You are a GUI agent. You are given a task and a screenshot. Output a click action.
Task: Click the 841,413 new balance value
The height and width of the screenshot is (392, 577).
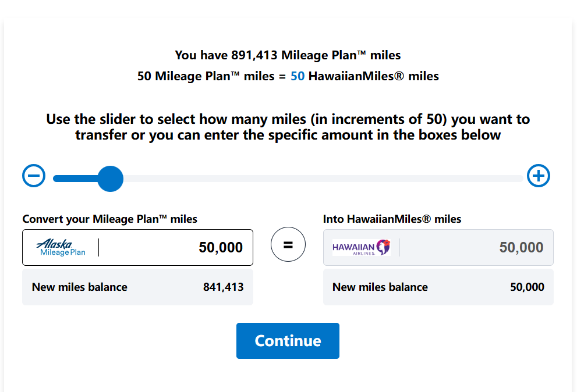[224, 287]
